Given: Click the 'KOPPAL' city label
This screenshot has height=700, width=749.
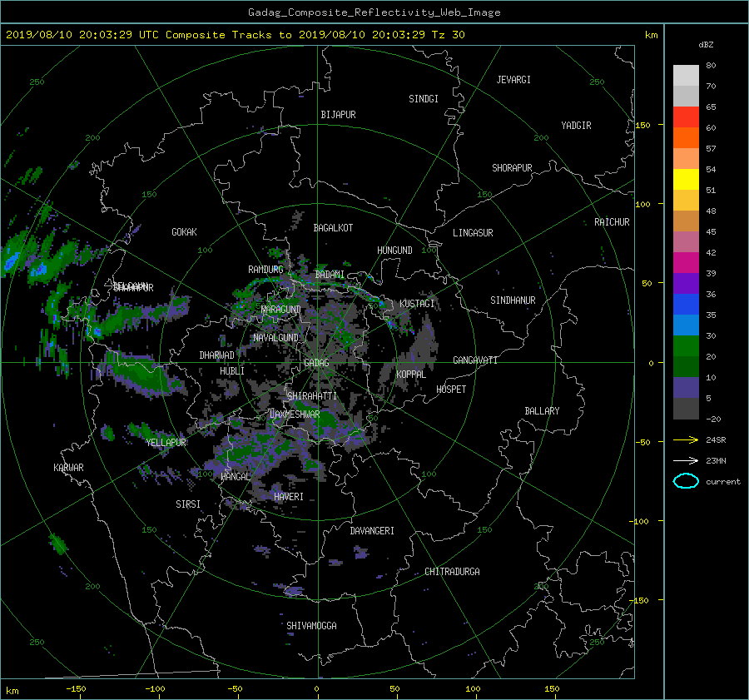Looking at the screenshot, I should tap(411, 375).
